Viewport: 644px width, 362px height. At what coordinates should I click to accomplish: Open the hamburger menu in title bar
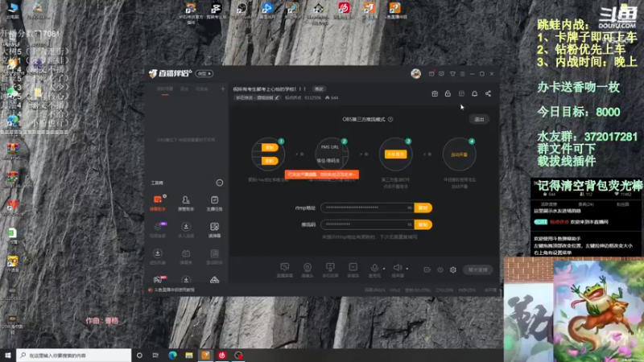[x=462, y=74]
